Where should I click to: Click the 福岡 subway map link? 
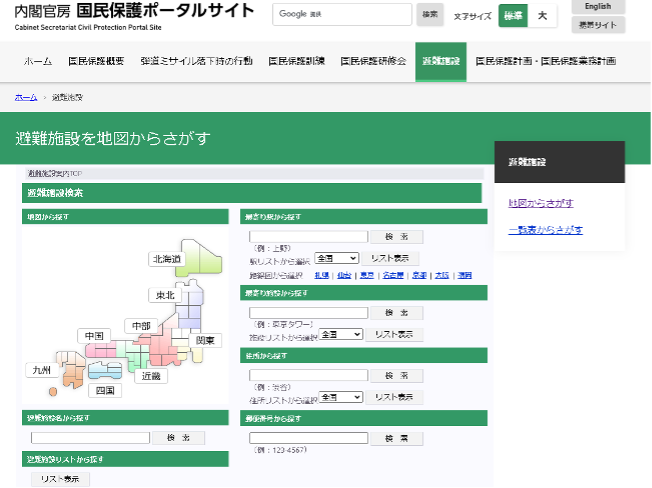[465, 275]
